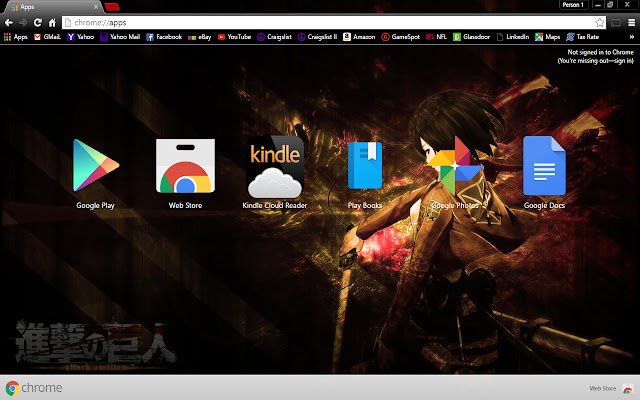640x400 pixels.
Task: Click the chrome logo in the footer
Action: click(x=34, y=388)
